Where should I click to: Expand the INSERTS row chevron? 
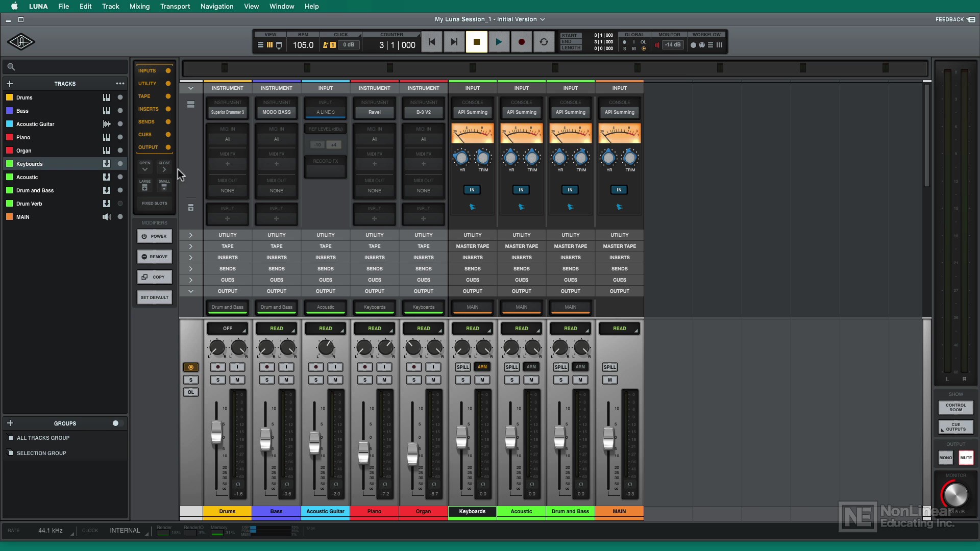191,258
